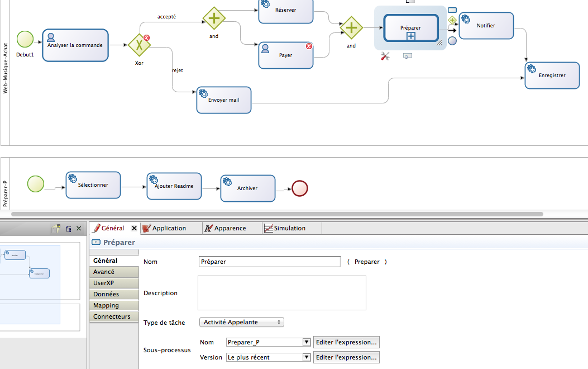
Task: Click the diagram's horizontal scrollbar
Action: [x=276, y=214]
